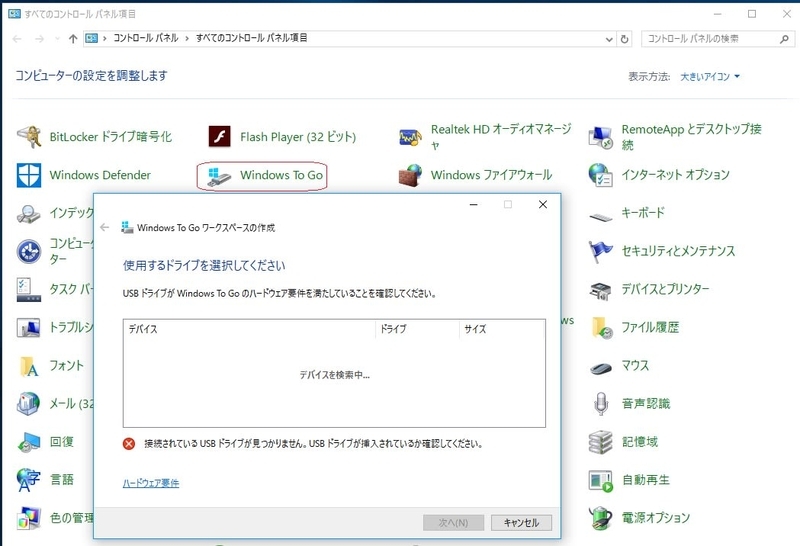Open the troubleshooting icon
Viewport: 800px width, 546px height.
tap(29, 328)
